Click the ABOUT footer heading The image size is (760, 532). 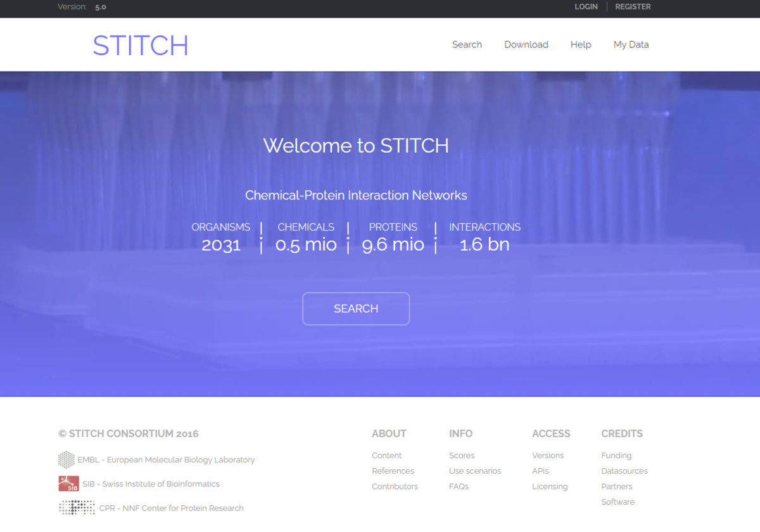point(389,434)
